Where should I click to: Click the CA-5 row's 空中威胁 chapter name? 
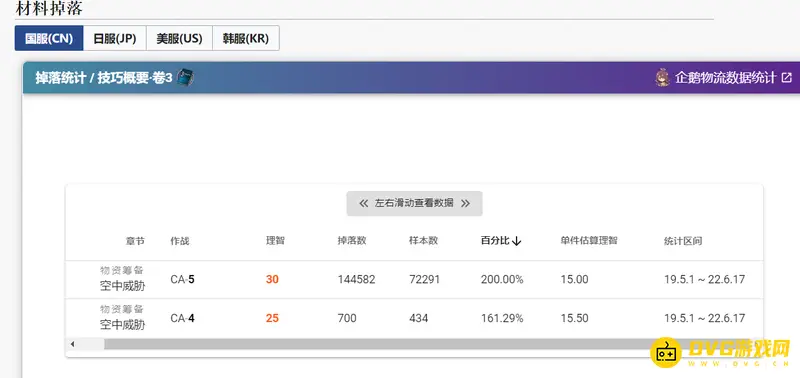point(122,286)
